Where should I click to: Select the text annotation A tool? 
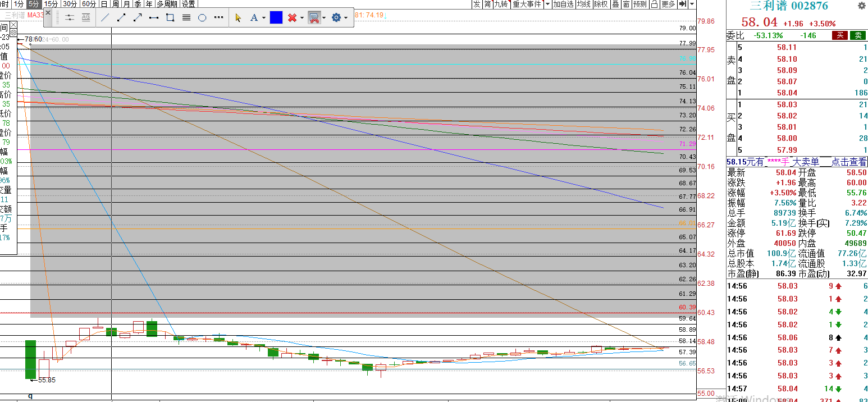tap(253, 17)
